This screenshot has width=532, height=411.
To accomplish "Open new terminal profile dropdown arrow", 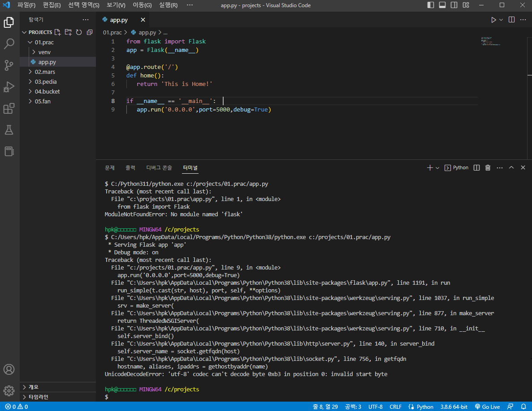I will point(437,168).
